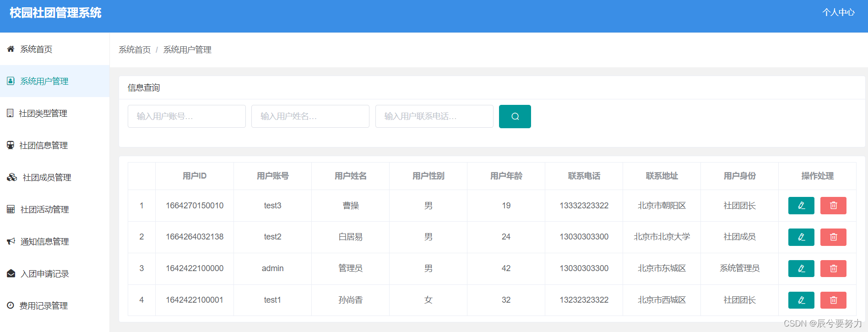Click the home icon beside 系统首页
The height and width of the screenshot is (332, 868).
click(11, 49)
